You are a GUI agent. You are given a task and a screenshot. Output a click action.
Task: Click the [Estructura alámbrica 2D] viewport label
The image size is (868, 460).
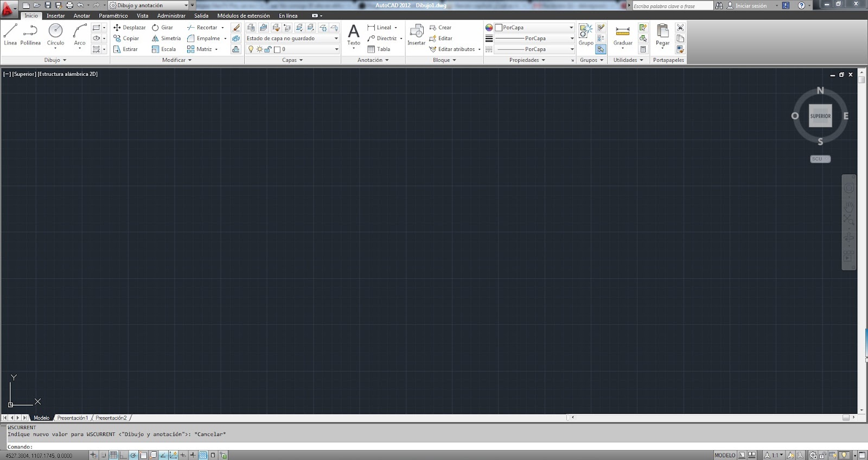click(68, 74)
